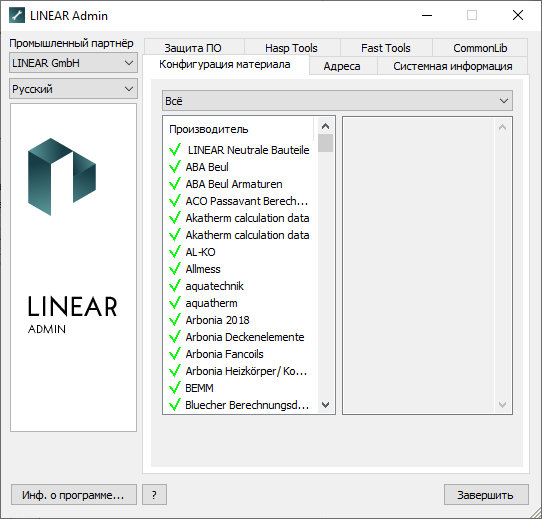
Task: Click the LINEAR cube logo image
Action: (x=62, y=176)
